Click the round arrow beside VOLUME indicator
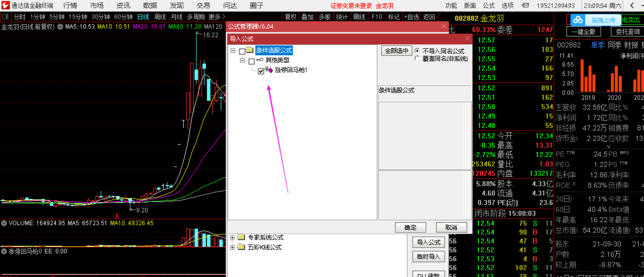The image size is (644, 277). click(4, 223)
